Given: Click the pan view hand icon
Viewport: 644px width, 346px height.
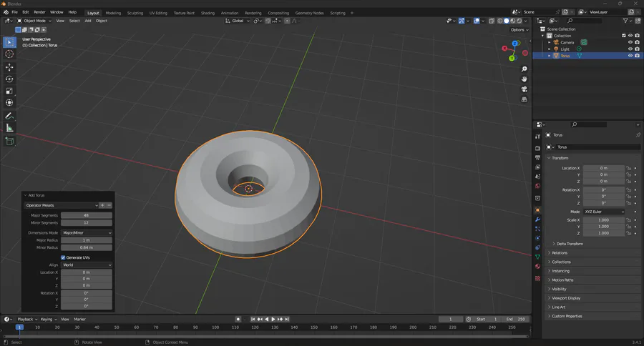Looking at the screenshot, I should (x=524, y=79).
